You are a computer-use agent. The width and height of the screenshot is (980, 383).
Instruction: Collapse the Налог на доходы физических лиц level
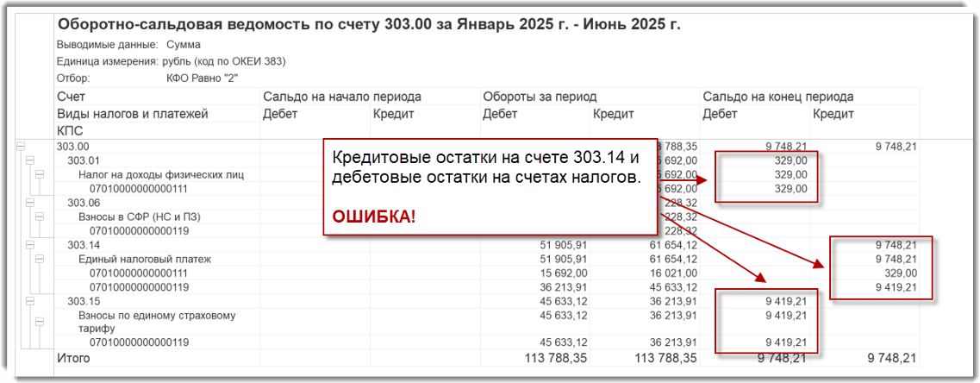click(39, 174)
